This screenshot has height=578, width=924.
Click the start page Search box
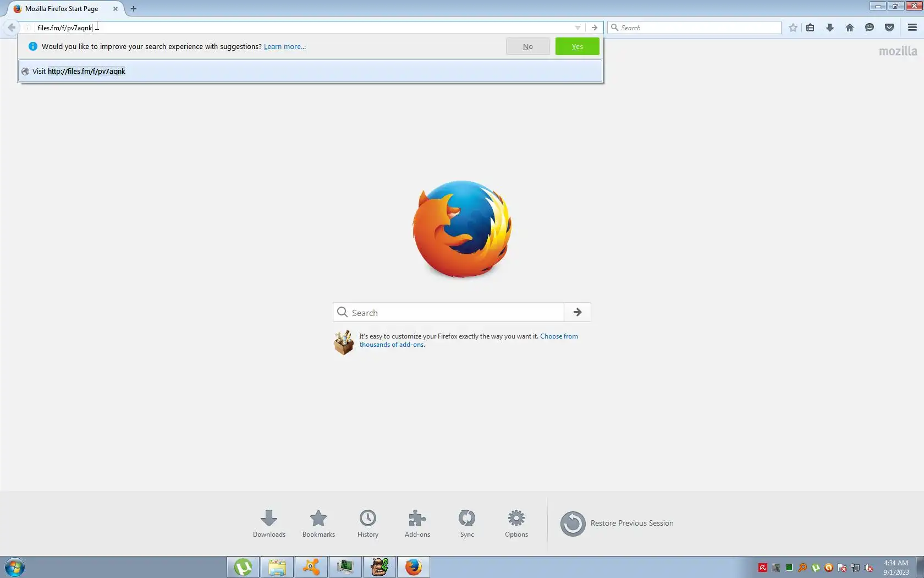(x=448, y=313)
